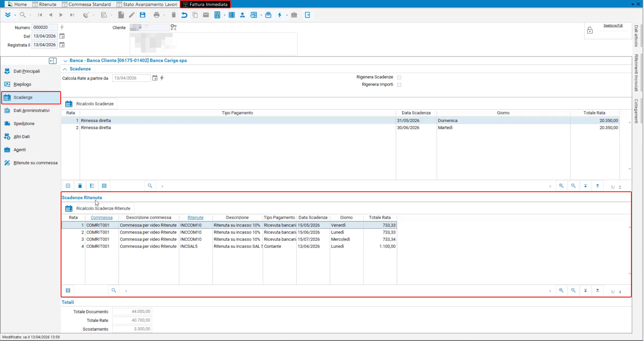Collapse the left navigation panel

(x=52, y=61)
